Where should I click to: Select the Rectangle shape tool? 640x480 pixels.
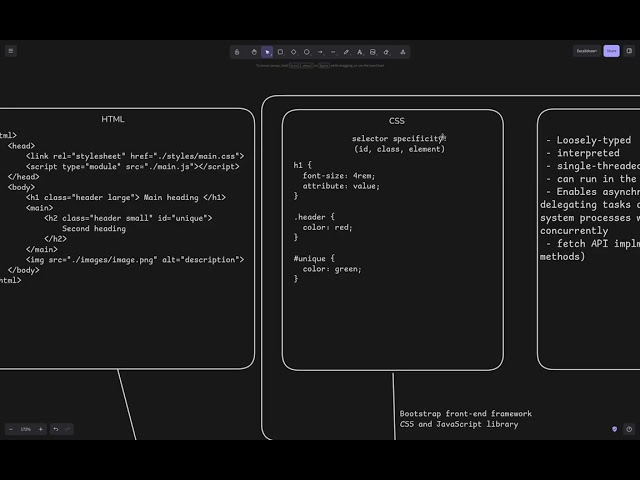[280, 52]
